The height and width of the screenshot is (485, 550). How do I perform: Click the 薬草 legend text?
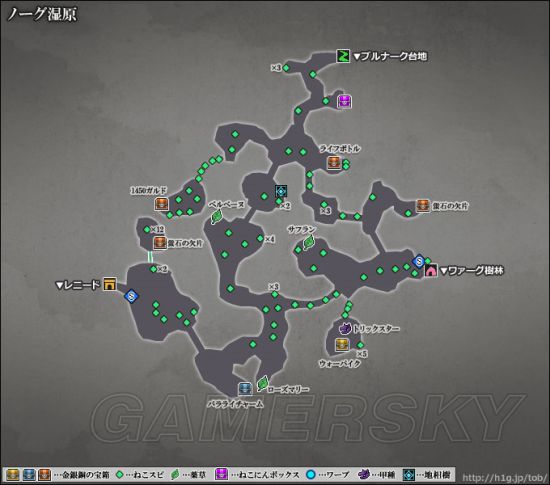pos(198,475)
